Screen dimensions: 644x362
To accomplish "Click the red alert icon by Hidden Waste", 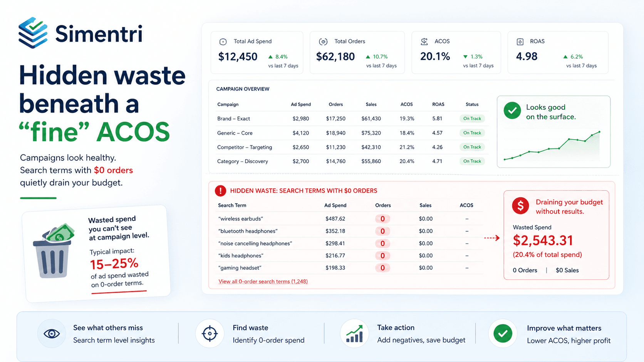I will click(220, 190).
